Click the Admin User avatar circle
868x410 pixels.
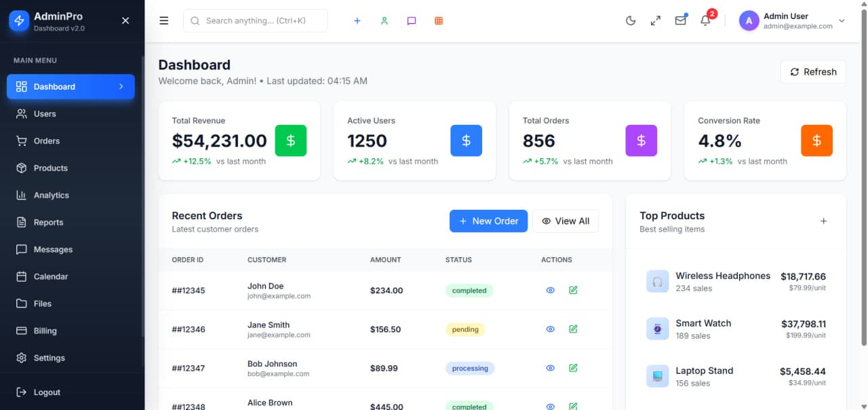(x=749, y=21)
